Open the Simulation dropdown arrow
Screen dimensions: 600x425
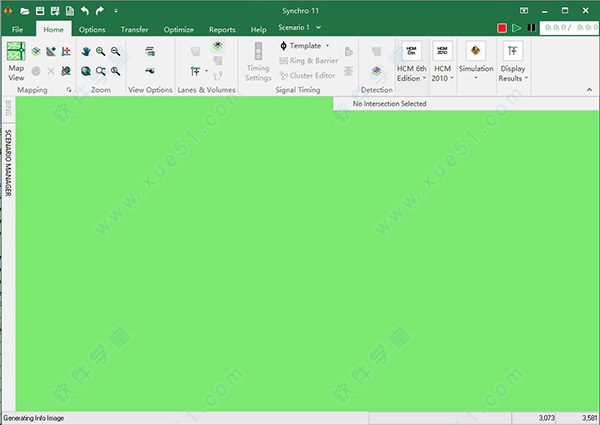tap(476, 78)
